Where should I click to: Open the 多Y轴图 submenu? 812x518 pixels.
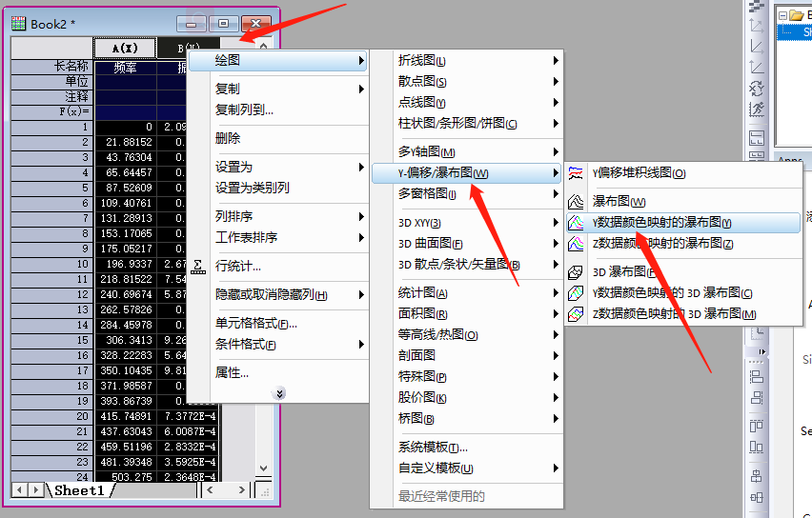(x=467, y=151)
